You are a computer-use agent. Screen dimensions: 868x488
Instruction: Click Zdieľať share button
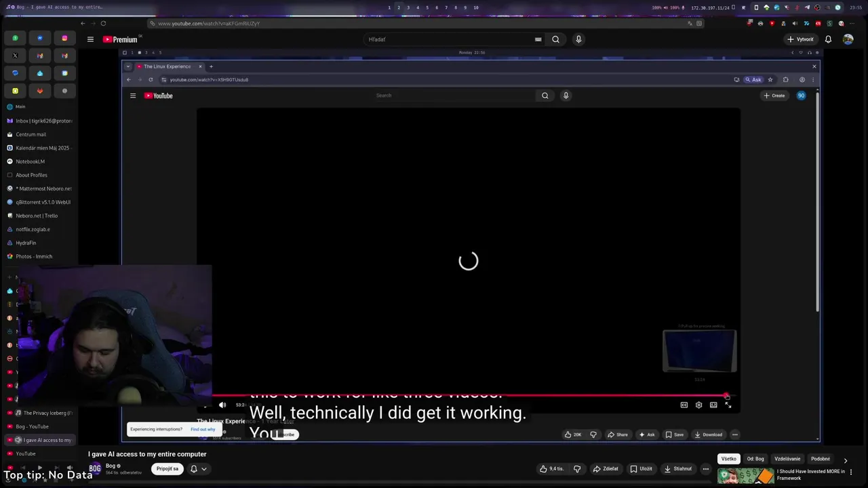click(606, 468)
